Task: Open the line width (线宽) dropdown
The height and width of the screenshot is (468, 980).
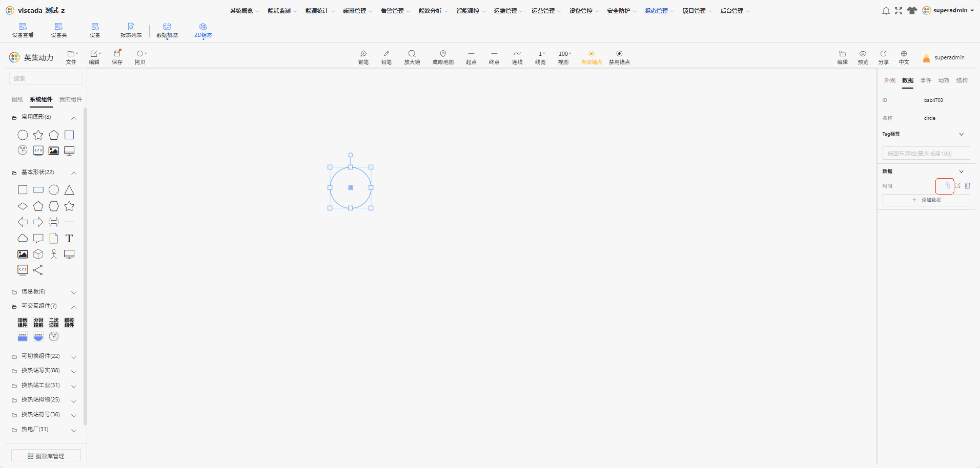Action: 540,57
